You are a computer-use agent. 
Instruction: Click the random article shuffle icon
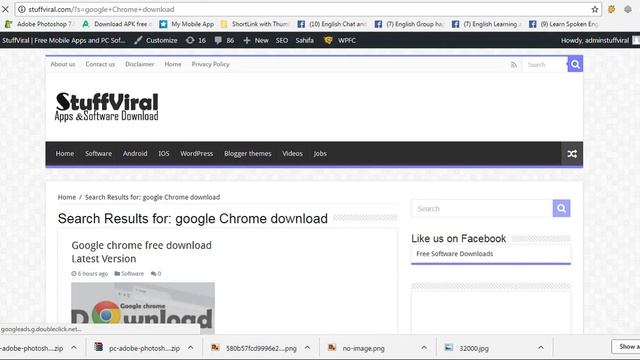(x=572, y=153)
